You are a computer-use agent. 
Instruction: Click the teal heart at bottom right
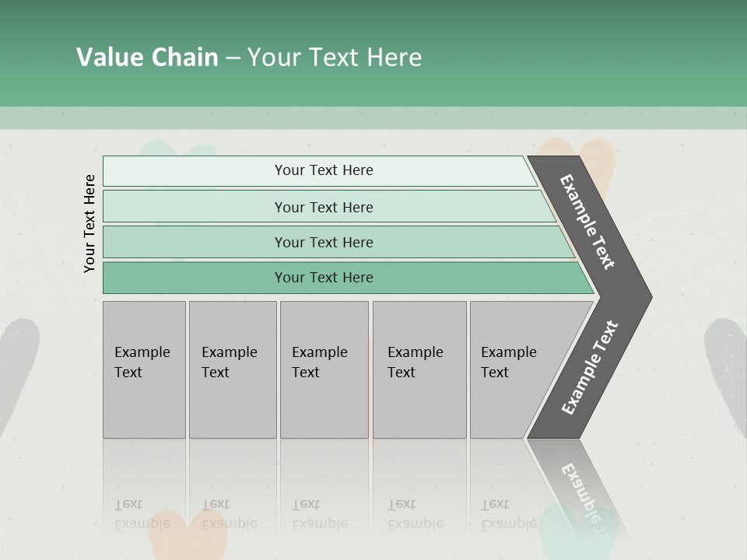point(562,538)
